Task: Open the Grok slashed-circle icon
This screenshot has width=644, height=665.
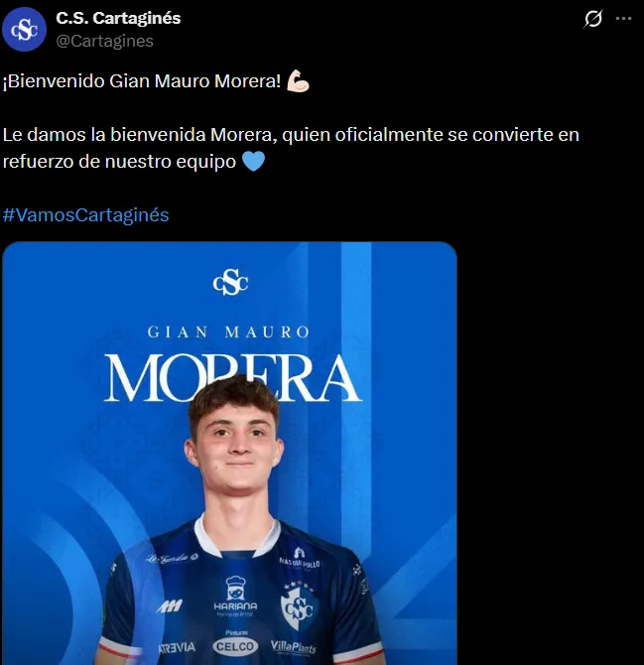Action: [x=592, y=19]
